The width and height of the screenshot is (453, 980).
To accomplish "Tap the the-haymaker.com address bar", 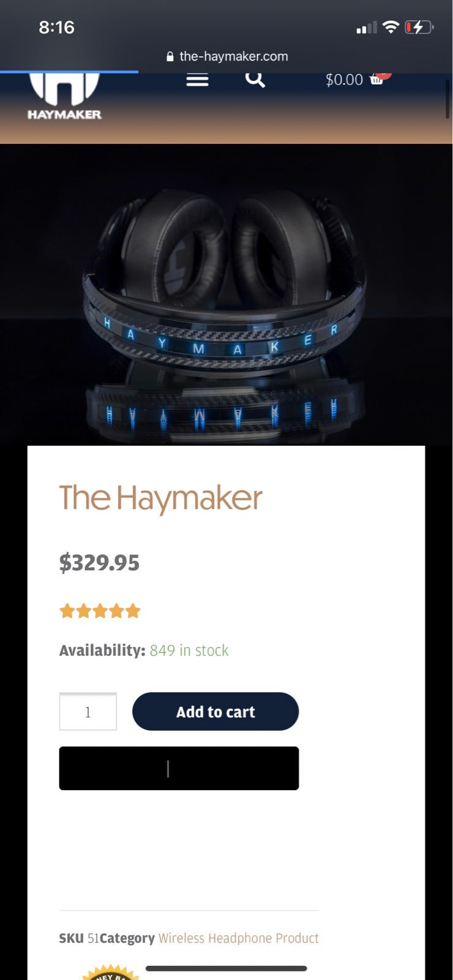I will click(x=226, y=56).
